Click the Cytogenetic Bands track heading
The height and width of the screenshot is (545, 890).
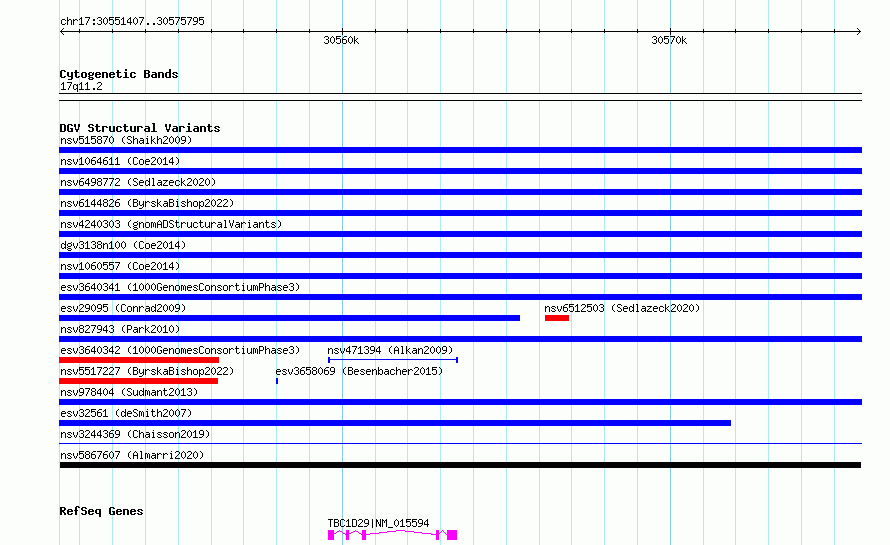pos(119,74)
